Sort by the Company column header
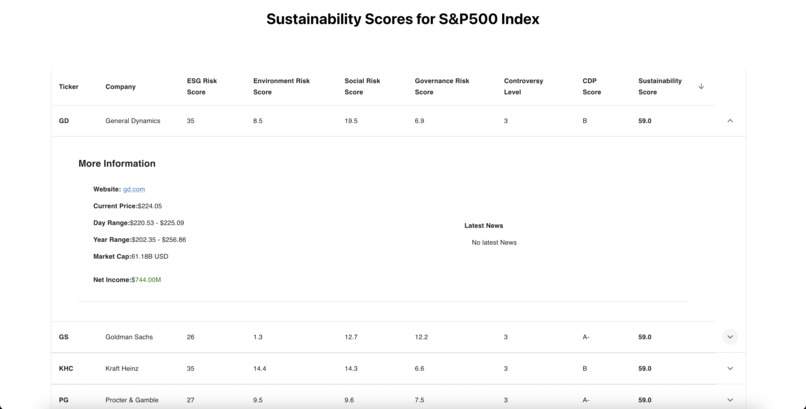 [x=120, y=86]
